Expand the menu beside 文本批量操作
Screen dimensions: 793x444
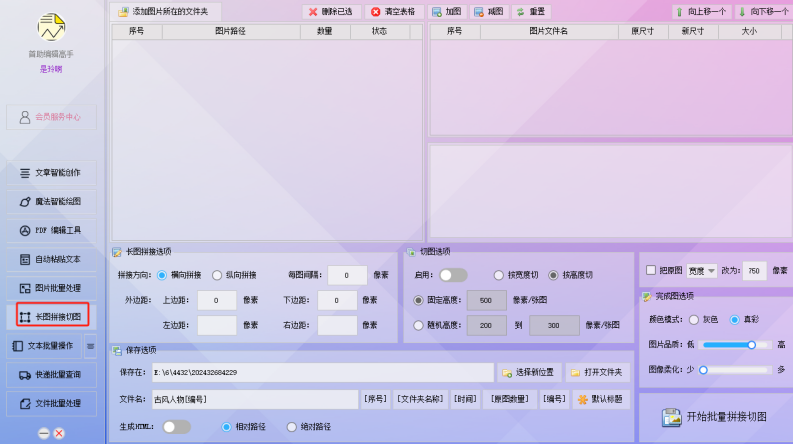point(90,346)
